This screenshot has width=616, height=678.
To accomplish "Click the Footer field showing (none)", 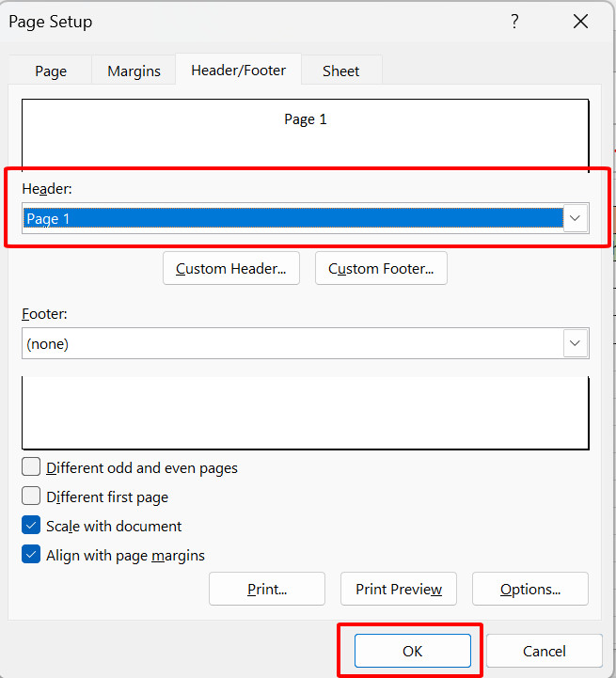I will [x=292, y=343].
